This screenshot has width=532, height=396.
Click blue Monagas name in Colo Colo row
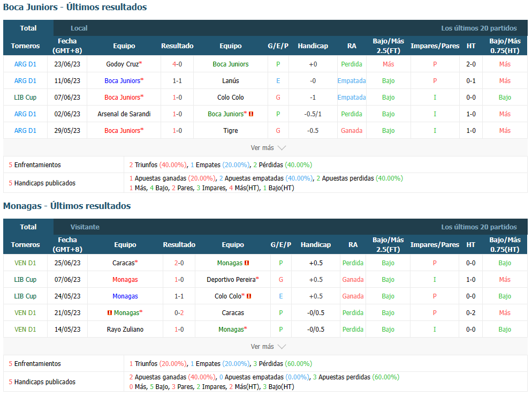click(125, 296)
